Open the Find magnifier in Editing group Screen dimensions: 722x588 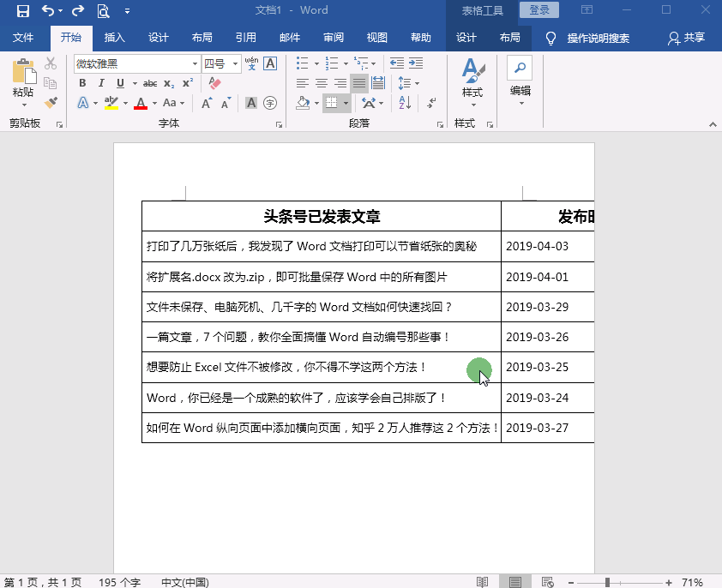(519, 66)
